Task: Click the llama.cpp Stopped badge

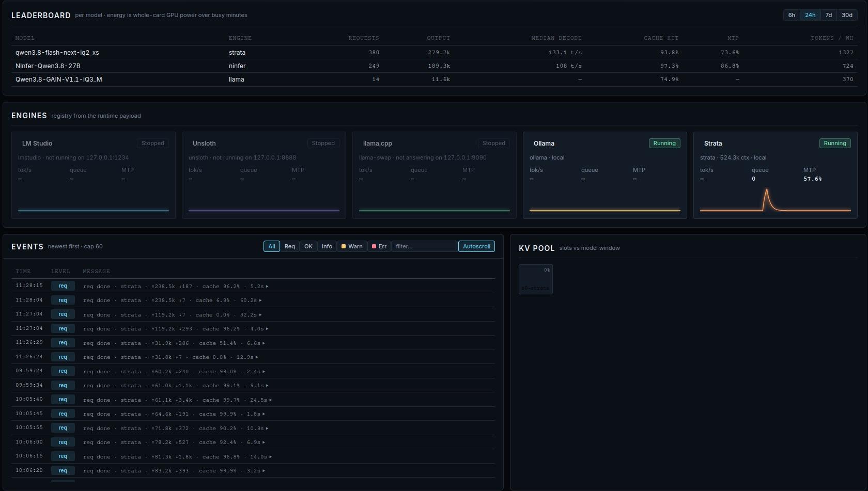Action: coord(494,143)
